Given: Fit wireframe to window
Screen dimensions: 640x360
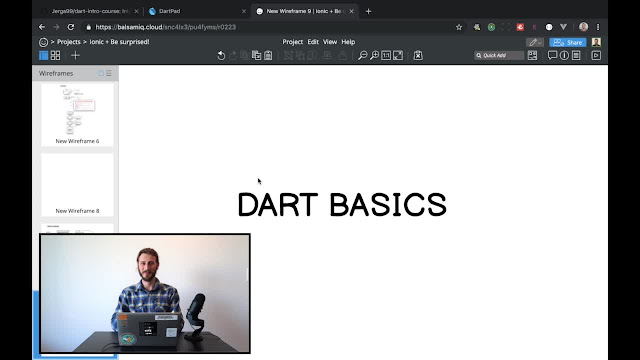Looking at the screenshot, I should [398, 56].
